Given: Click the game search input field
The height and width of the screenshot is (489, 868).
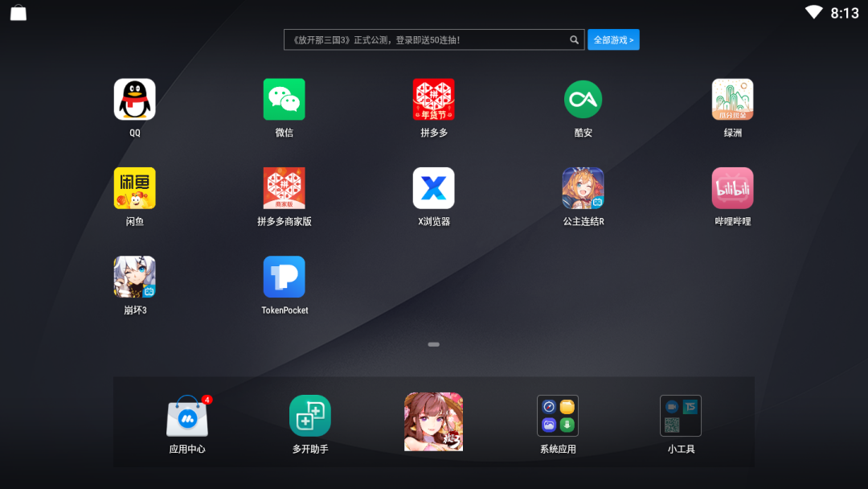Looking at the screenshot, I should tap(434, 40).
